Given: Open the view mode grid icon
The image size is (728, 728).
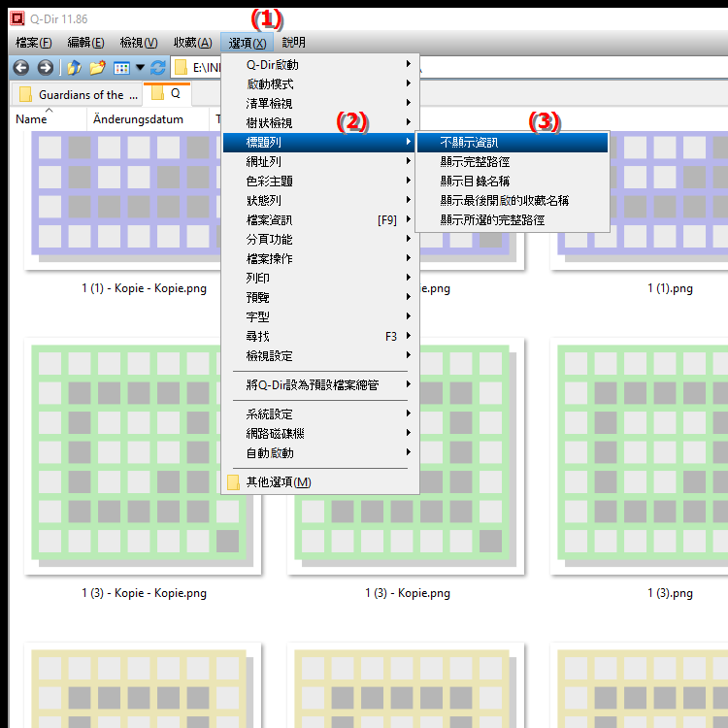Looking at the screenshot, I should click(121, 68).
